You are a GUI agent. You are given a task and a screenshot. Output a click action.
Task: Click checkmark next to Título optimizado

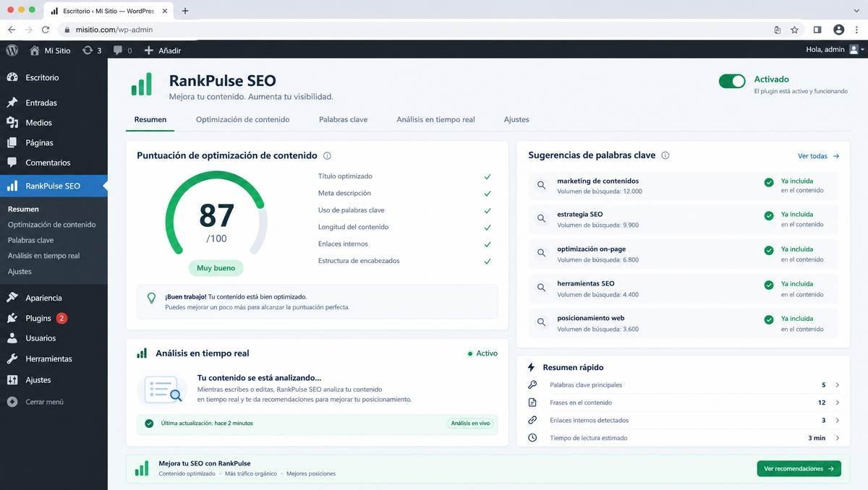click(488, 176)
